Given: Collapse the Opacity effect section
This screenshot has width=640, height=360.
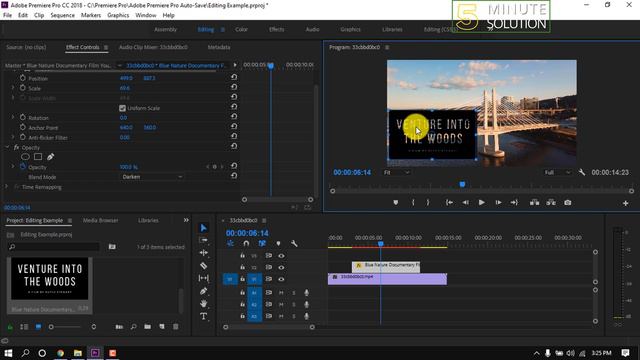Looking at the screenshot, I should 7,147.
